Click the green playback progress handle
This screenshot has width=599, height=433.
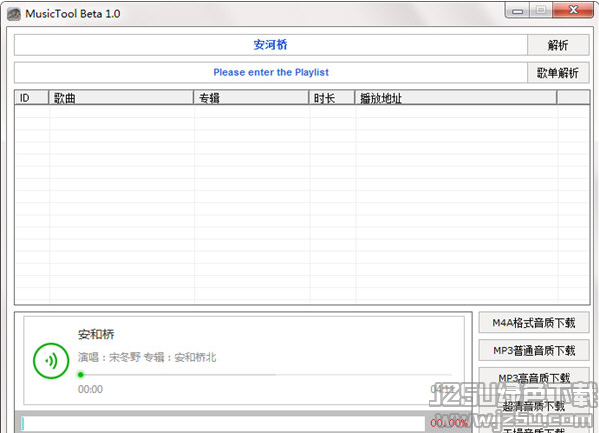tap(81, 375)
